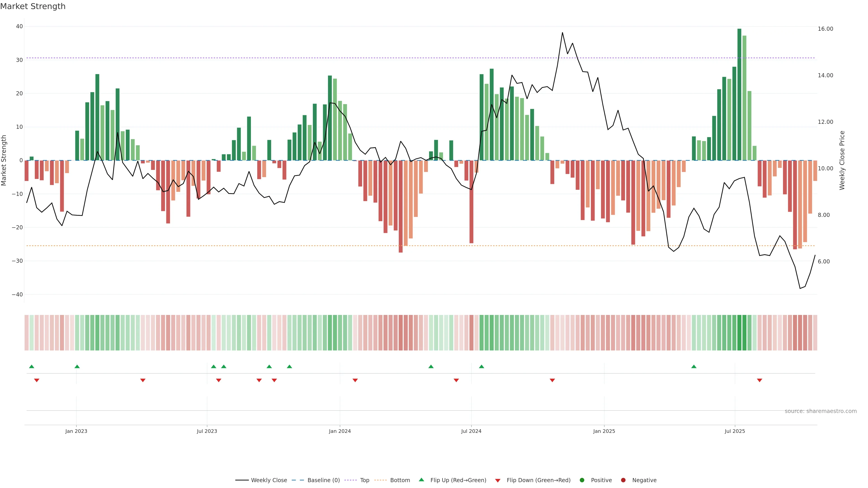Click the Weekly Close price peak point
868x488 pixels.
point(562,33)
